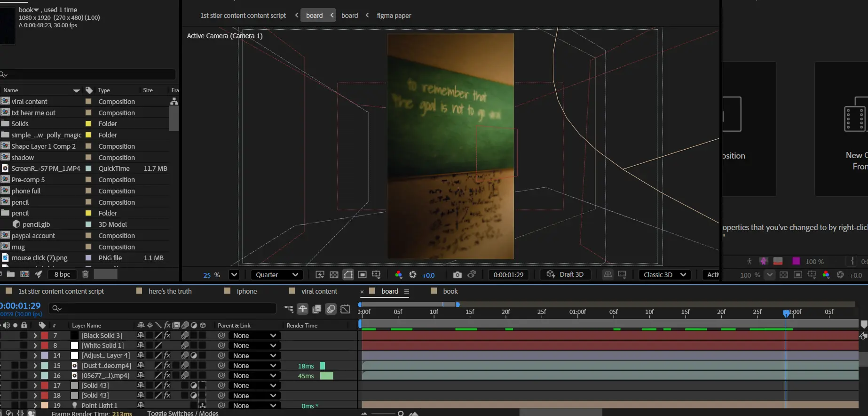Toggle Draft 3D mode
This screenshot has height=416, width=868.
pos(565,274)
